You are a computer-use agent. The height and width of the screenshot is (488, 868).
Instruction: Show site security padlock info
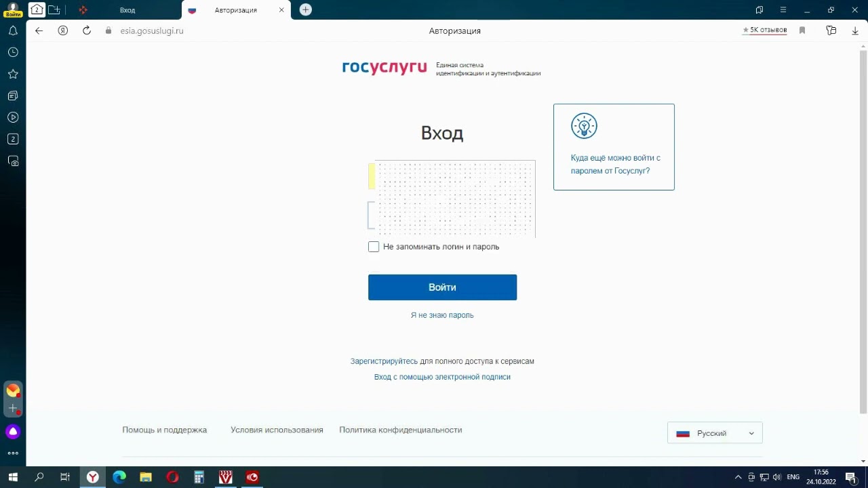[x=108, y=30]
